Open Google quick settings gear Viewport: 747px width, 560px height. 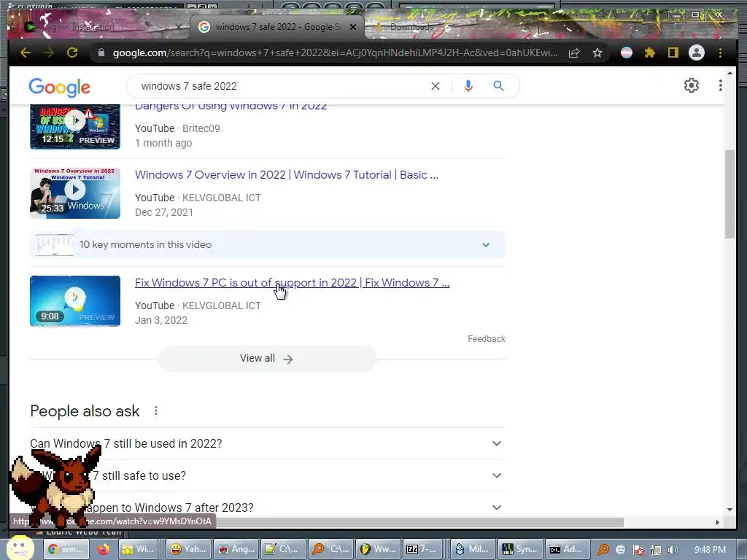(692, 85)
